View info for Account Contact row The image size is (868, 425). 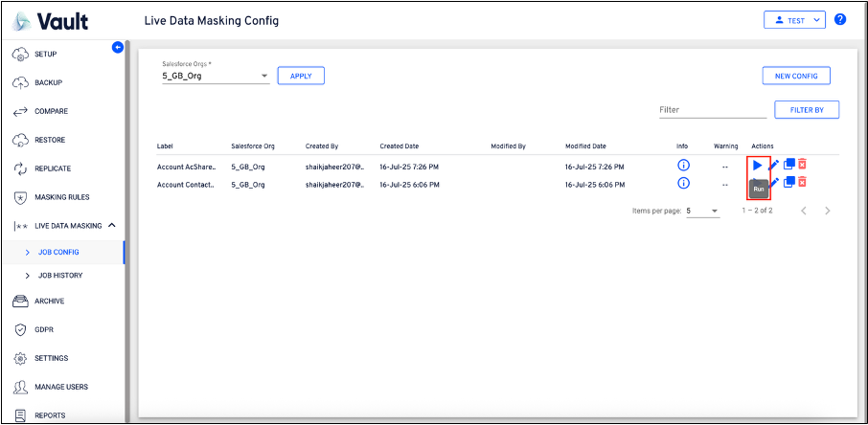(x=683, y=182)
